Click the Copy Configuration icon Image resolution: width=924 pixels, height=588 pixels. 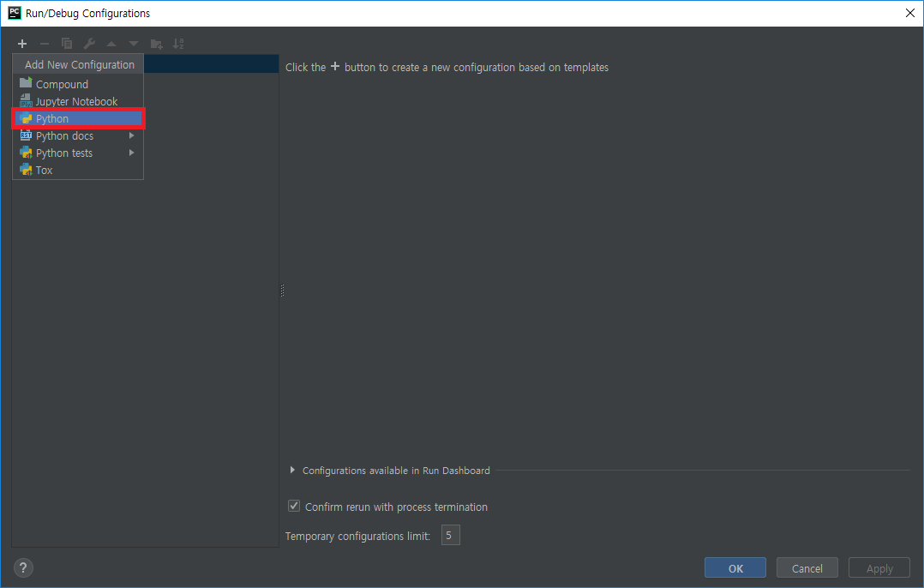67,44
